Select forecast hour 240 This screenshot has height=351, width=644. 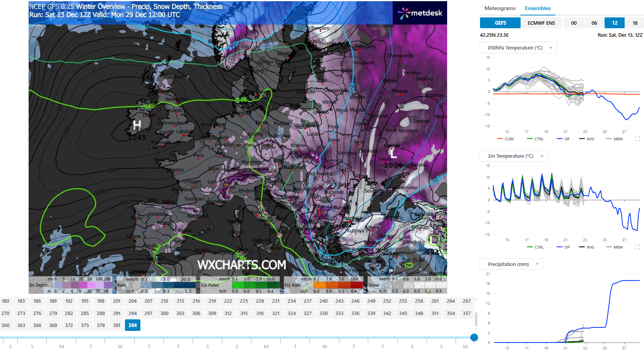323,301
